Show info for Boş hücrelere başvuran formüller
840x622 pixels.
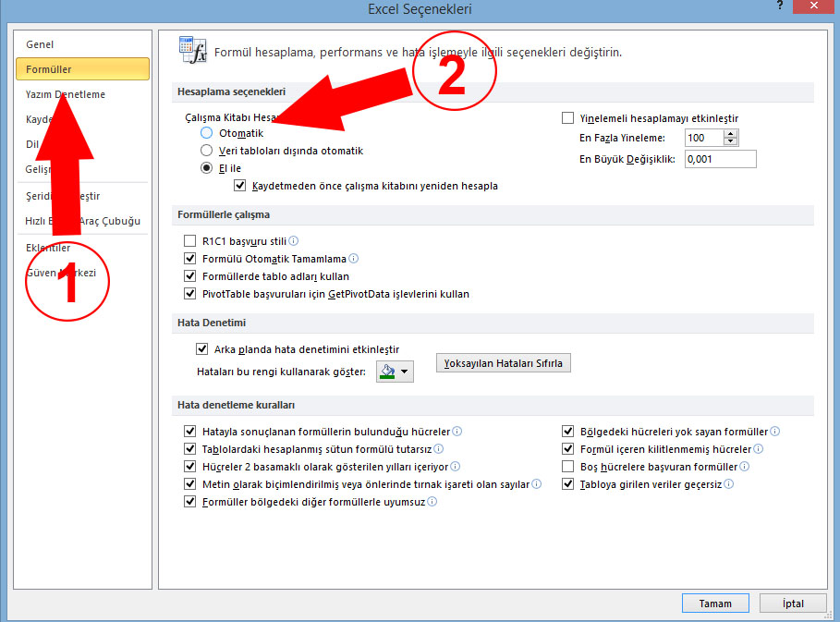745,467
